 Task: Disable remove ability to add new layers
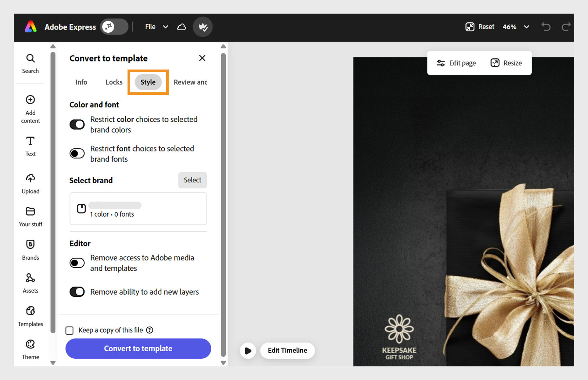[77, 292]
